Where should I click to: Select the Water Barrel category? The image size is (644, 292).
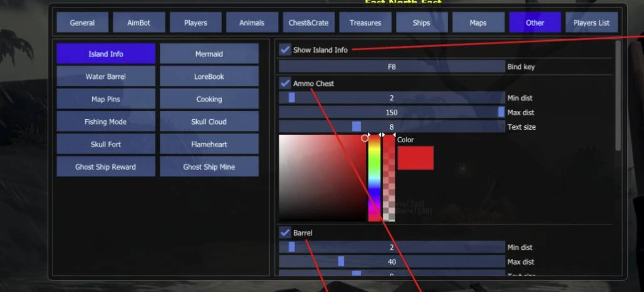[105, 76]
